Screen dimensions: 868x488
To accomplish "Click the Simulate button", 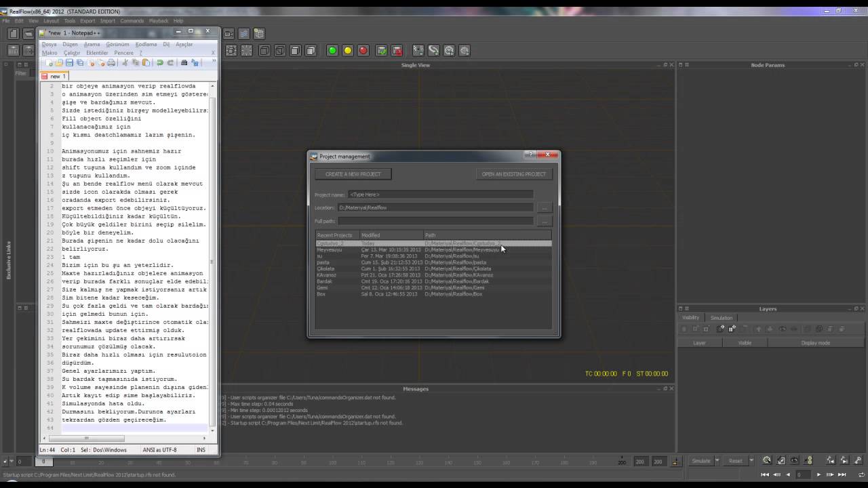I will [x=701, y=461].
